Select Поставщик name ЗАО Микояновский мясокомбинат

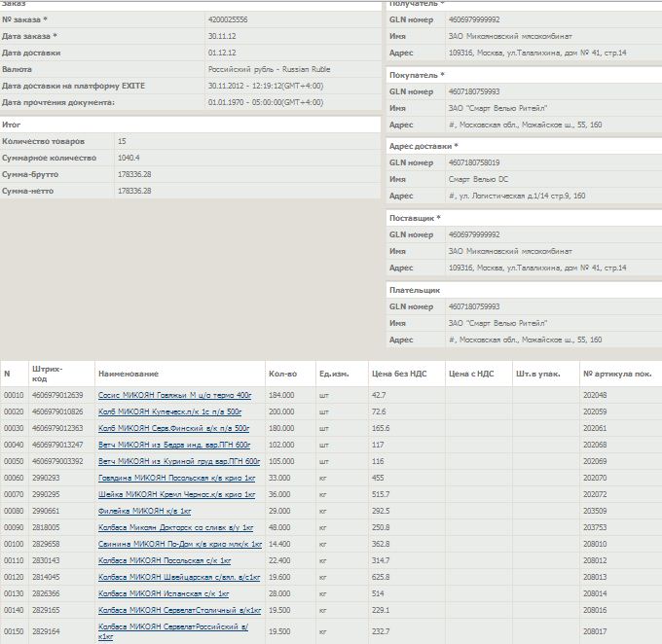pyautogui.click(x=510, y=251)
